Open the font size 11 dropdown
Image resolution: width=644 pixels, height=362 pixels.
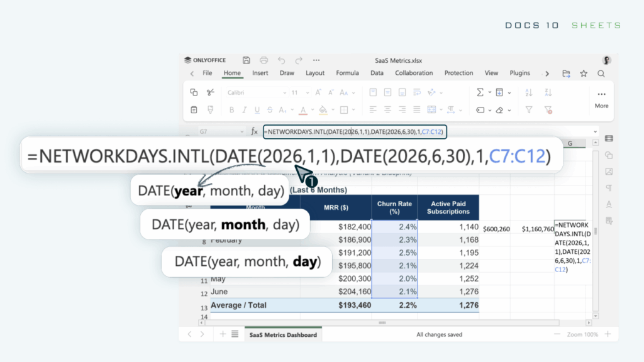pos(307,93)
